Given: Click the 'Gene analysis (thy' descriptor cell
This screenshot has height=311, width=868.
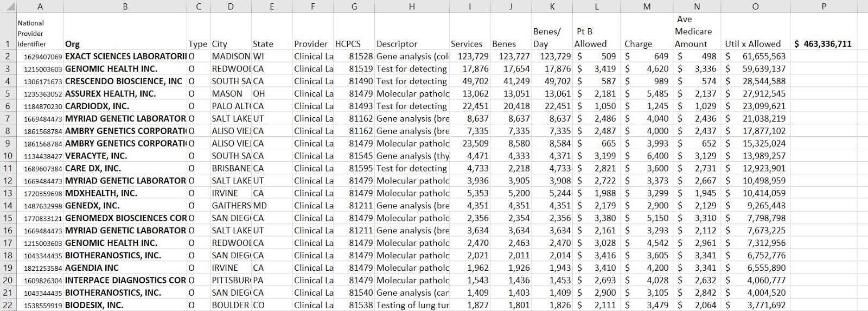Looking at the screenshot, I should [412, 156].
